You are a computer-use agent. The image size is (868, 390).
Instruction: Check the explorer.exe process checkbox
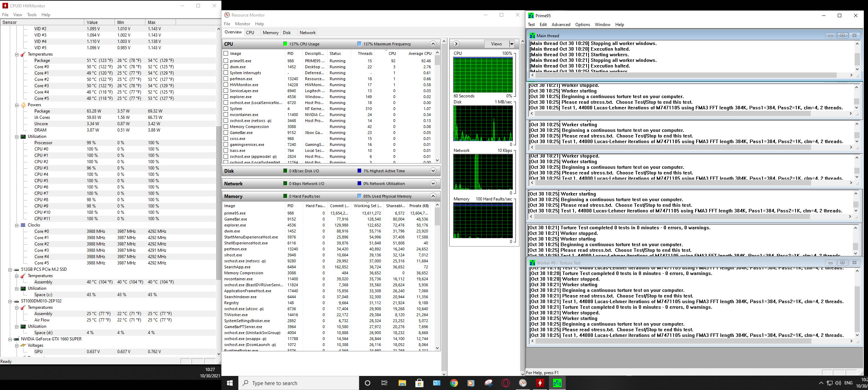click(226, 97)
